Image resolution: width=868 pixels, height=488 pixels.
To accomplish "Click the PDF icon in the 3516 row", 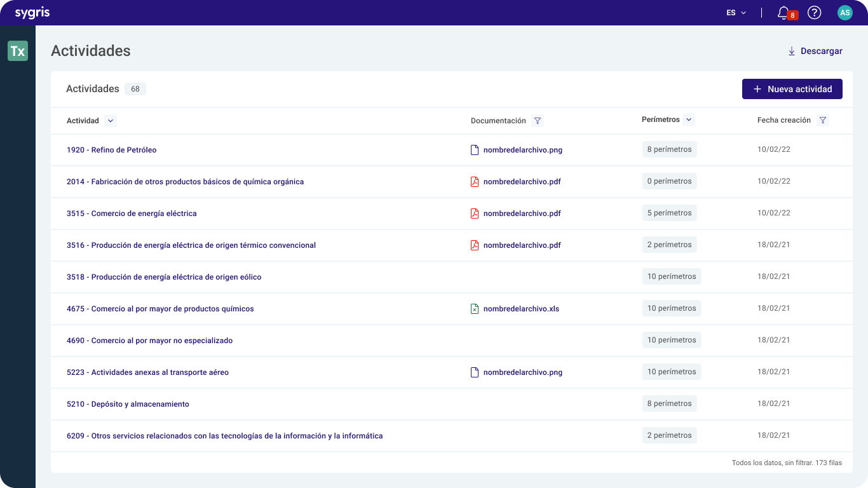I will (x=474, y=245).
